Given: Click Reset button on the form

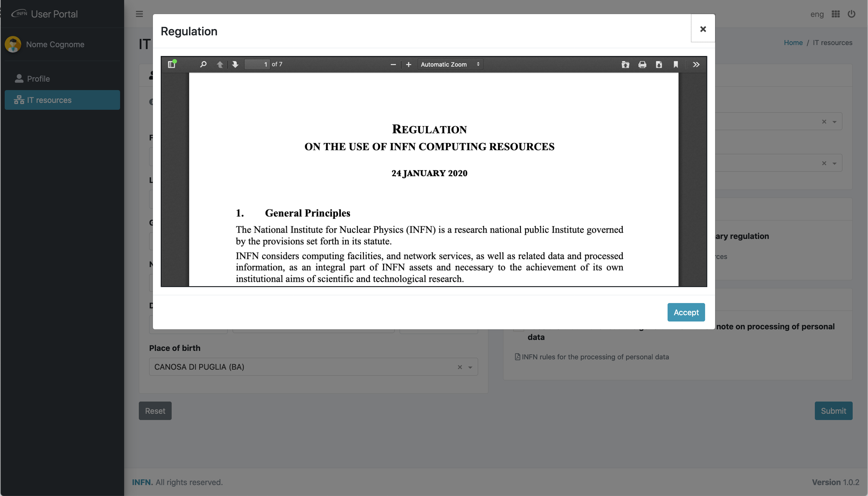Looking at the screenshot, I should pyautogui.click(x=154, y=411).
